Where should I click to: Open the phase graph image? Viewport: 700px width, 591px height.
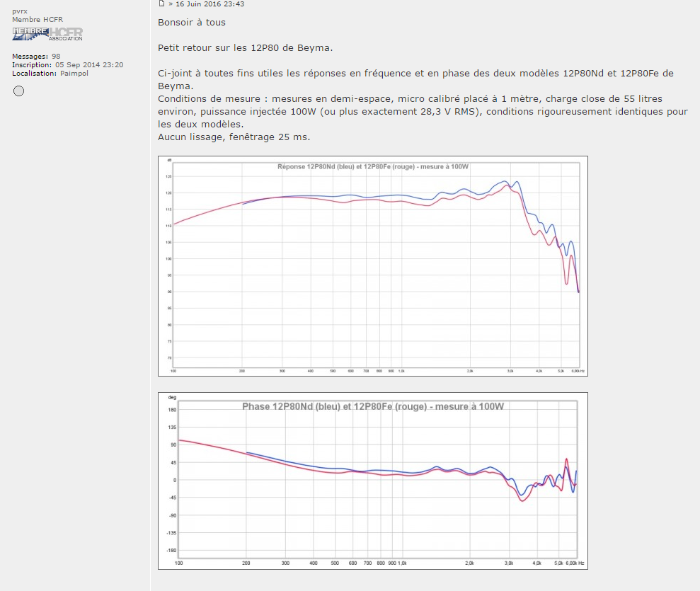373,481
